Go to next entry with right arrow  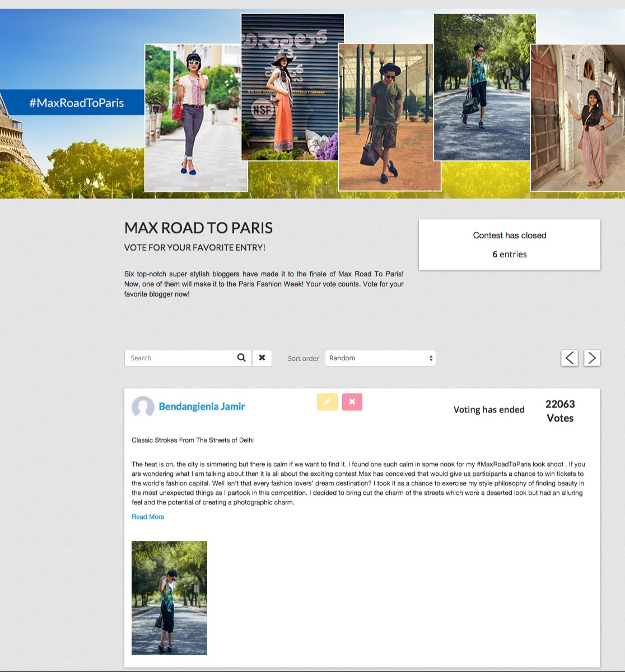(x=591, y=358)
